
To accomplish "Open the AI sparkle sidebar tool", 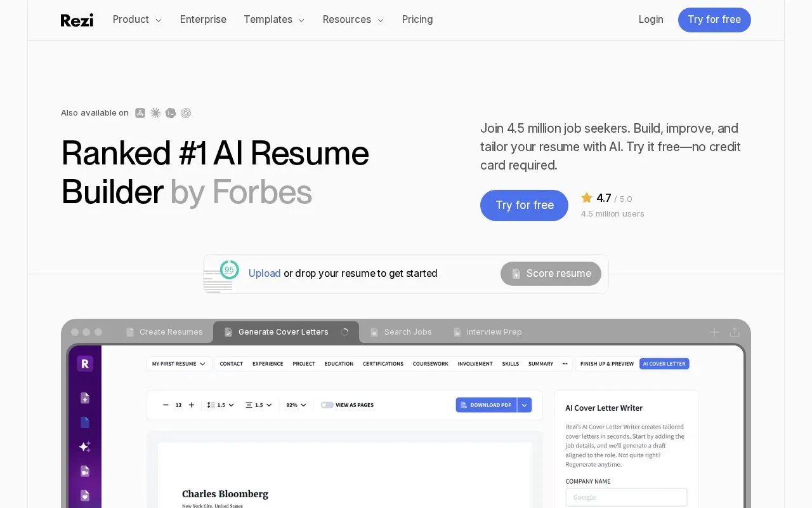I will [x=85, y=446].
